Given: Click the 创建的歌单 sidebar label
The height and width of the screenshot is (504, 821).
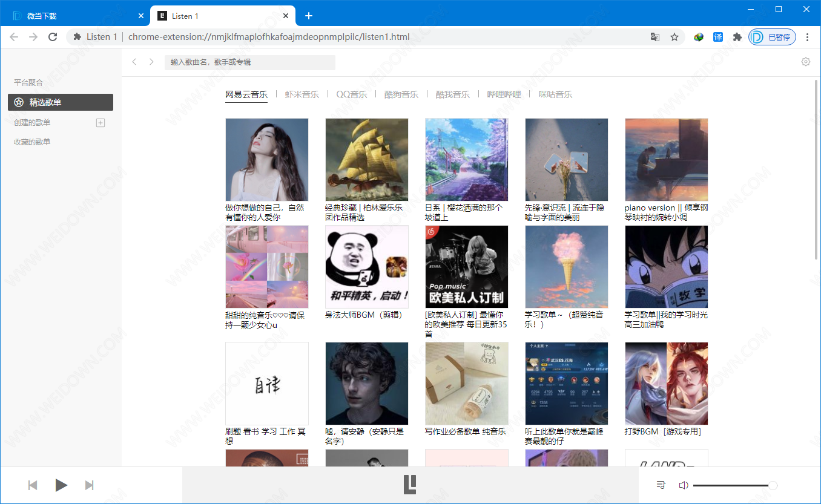Looking at the screenshot, I should click(32, 123).
